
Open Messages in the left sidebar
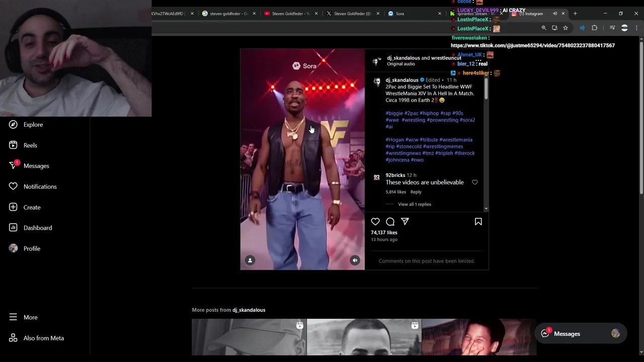tap(29, 165)
